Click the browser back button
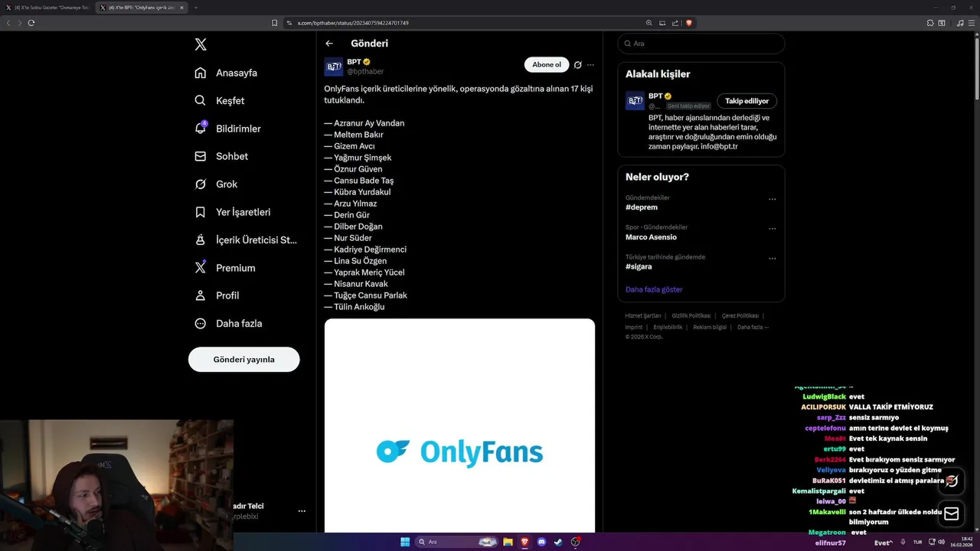The image size is (980, 551). click(x=8, y=23)
